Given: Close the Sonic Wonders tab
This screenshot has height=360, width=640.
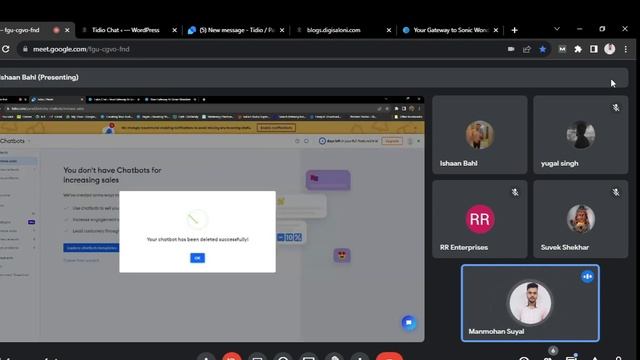Looking at the screenshot, I should [x=496, y=30].
